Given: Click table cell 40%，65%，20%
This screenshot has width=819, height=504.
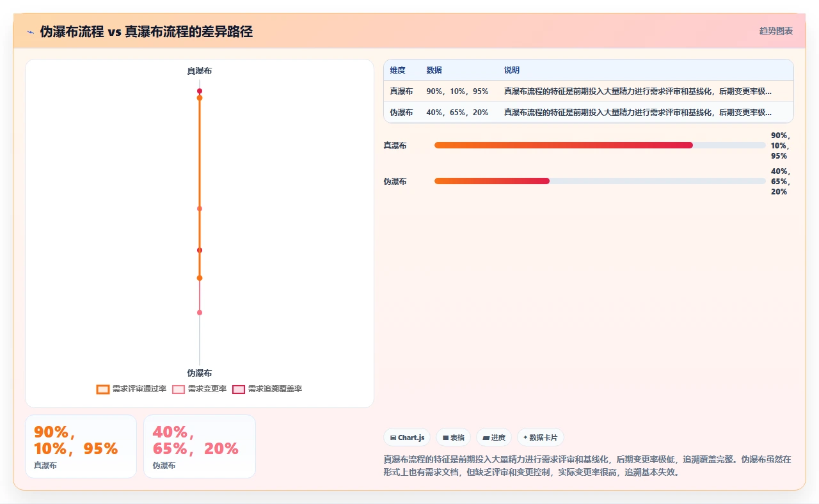Looking at the screenshot, I should (x=457, y=112).
